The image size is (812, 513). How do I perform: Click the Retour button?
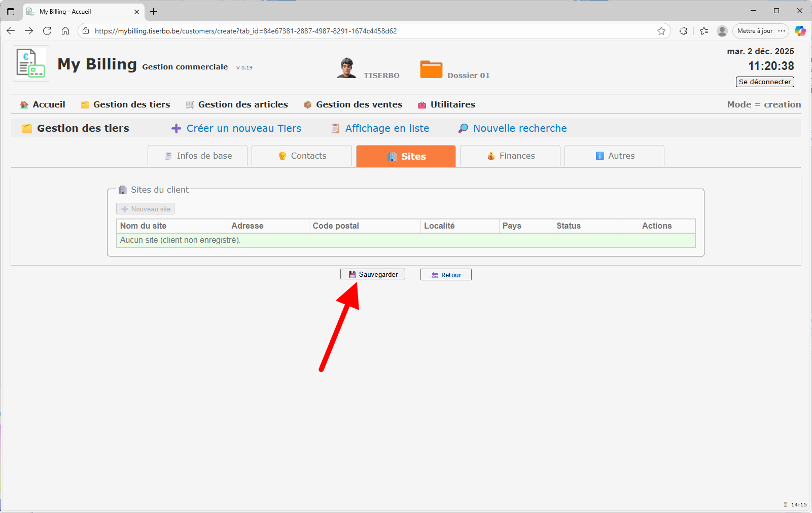[446, 275]
